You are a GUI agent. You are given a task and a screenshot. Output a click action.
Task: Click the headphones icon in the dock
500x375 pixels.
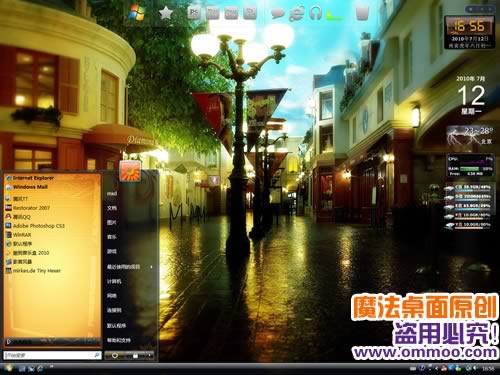315,13
